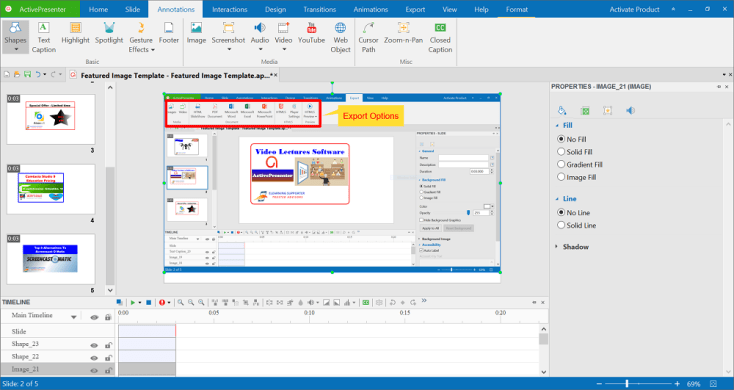Open the Slide ribbon tab
734x390 pixels.
132,9
